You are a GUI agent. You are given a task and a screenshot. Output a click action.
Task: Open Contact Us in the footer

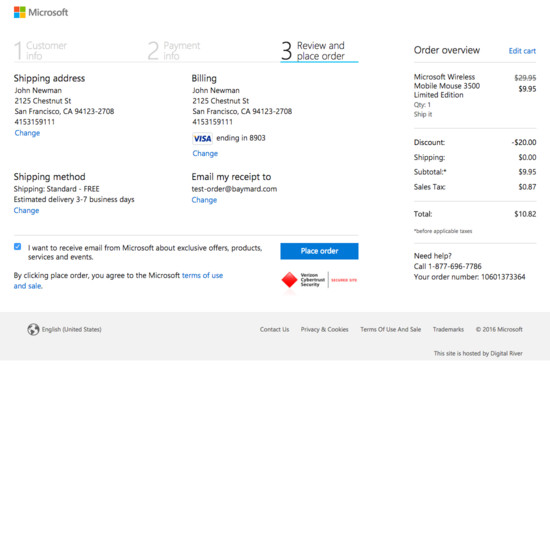[x=275, y=329]
